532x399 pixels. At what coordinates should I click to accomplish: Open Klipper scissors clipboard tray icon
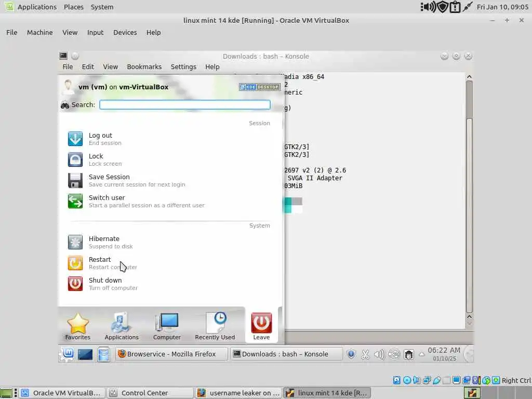[x=365, y=354]
